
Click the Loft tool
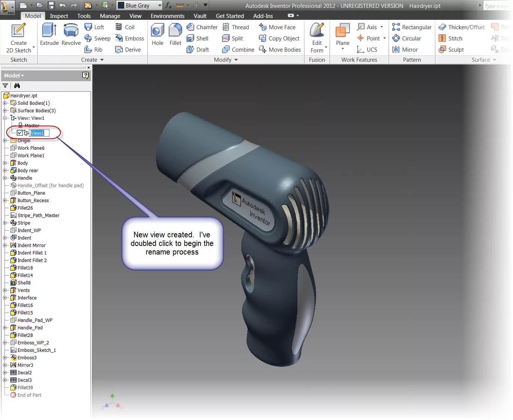pyautogui.click(x=94, y=27)
